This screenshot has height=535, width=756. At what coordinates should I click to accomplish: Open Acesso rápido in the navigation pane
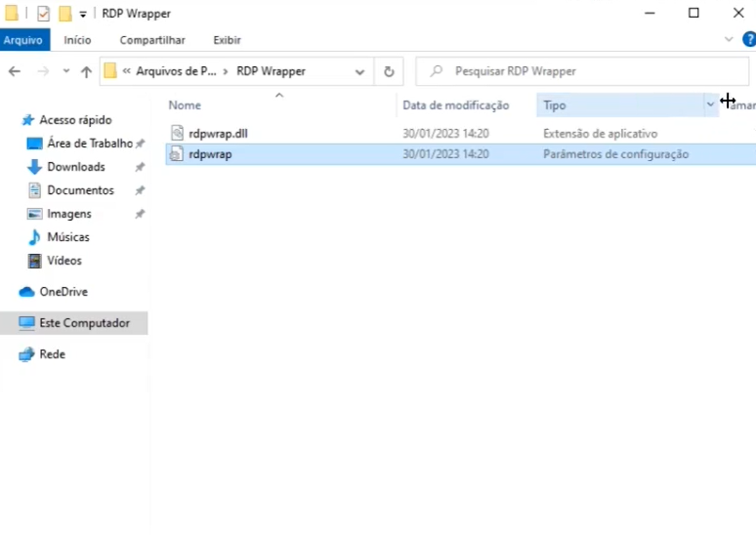(x=75, y=119)
